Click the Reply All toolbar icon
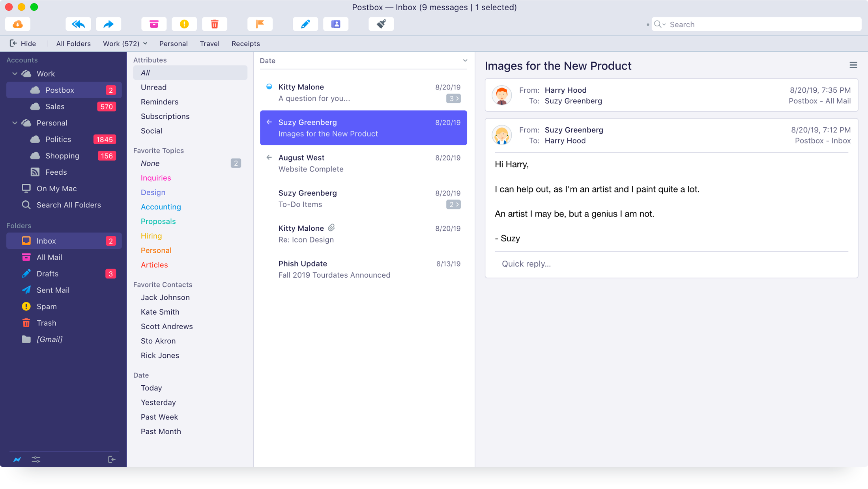 [x=78, y=24]
